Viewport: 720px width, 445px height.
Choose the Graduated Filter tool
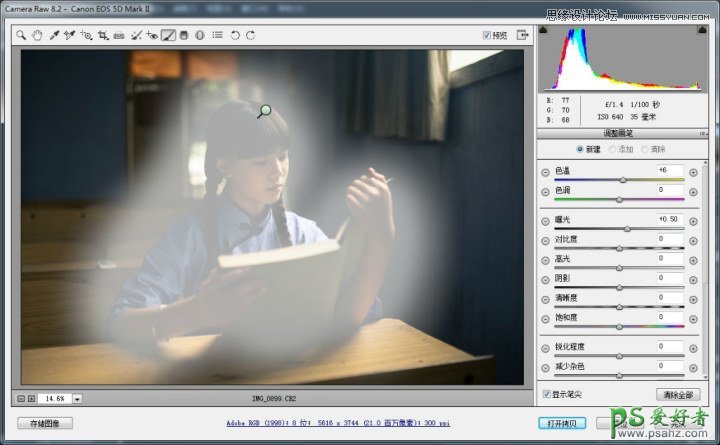click(184, 35)
